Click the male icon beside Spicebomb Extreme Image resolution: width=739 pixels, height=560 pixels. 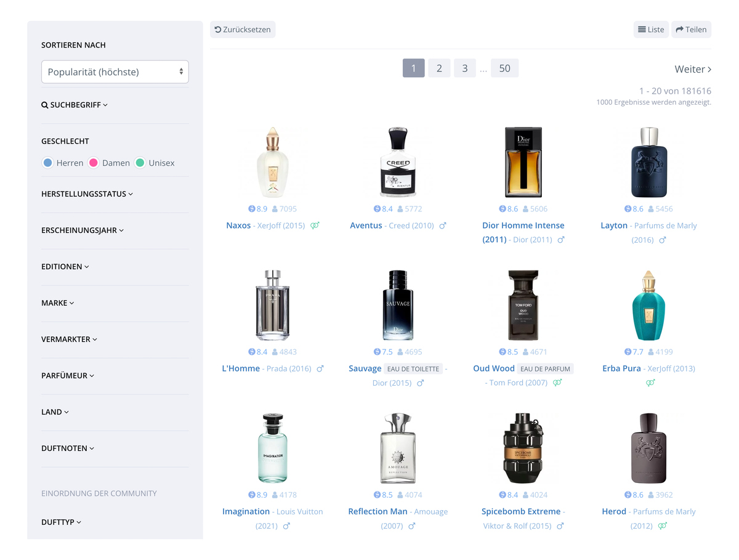[x=560, y=526]
